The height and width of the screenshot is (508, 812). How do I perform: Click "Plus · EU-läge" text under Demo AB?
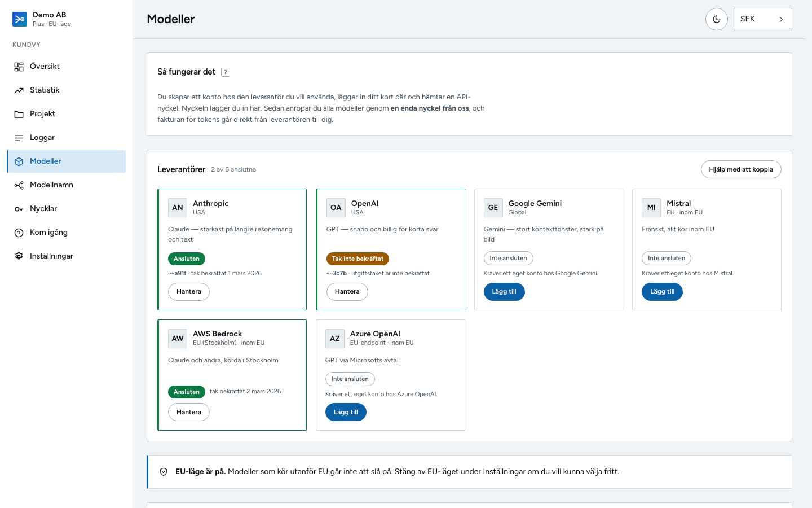coord(52,24)
